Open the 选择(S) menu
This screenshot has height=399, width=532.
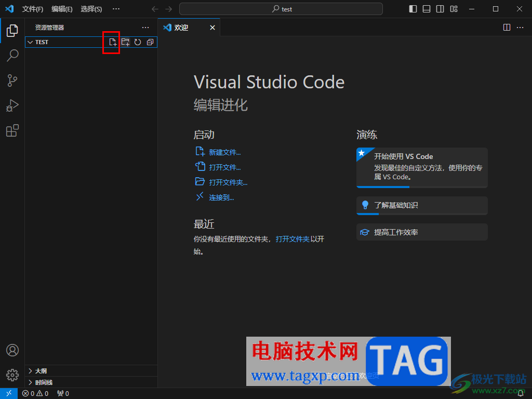pyautogui.click(x=91, y=9)
